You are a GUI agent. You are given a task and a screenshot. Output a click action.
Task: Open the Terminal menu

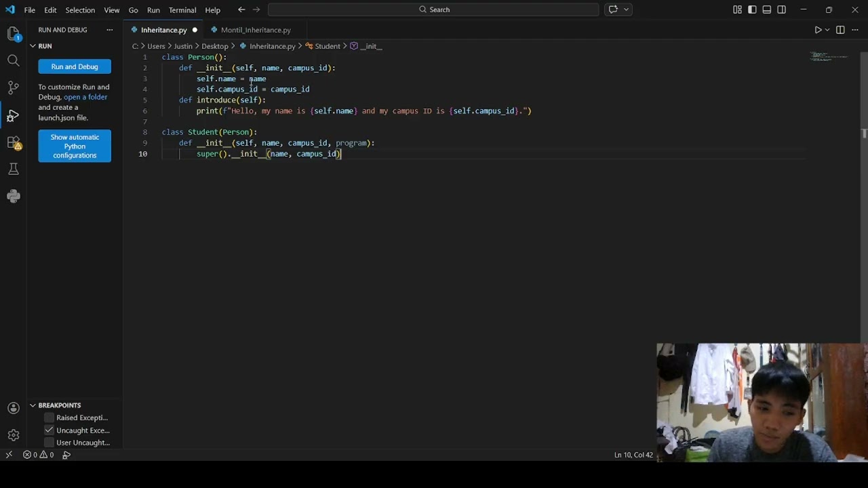tap(182, 9)
